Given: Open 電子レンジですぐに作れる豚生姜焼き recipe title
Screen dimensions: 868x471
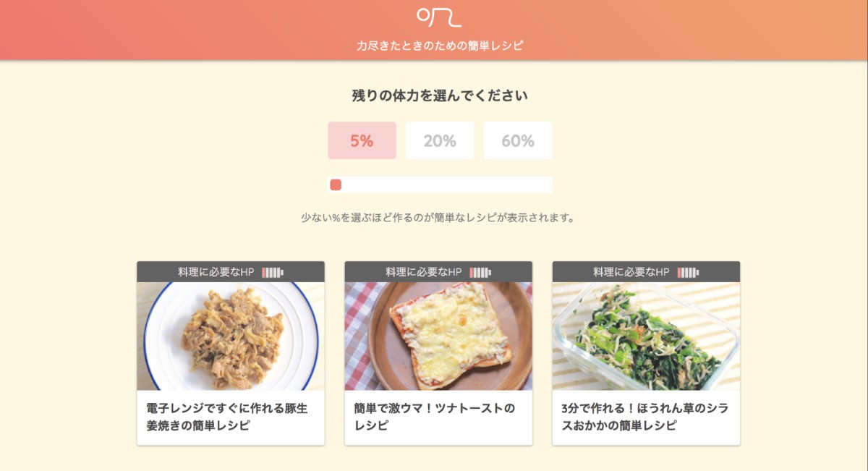Looking at the screenshot, I should [x=227, y=417].
